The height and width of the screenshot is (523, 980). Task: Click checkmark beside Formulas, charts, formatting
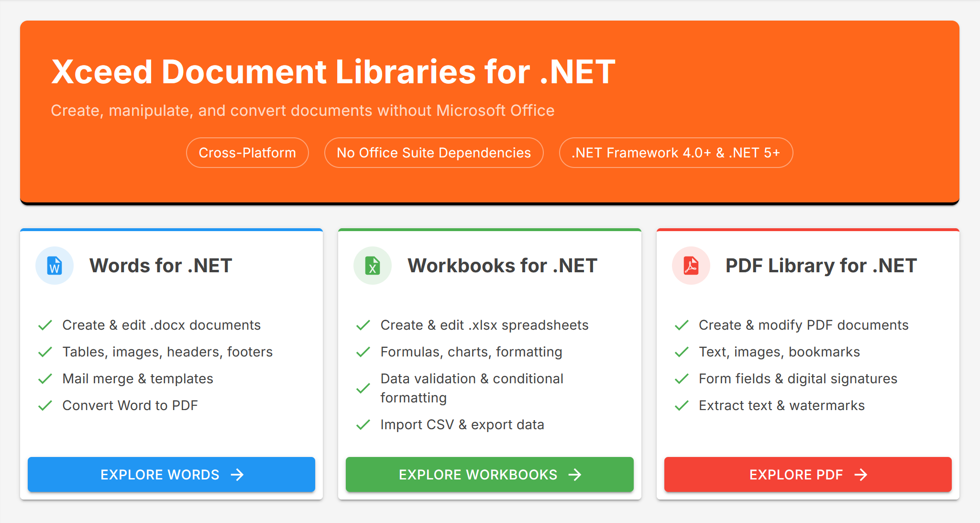pos(363,352)
